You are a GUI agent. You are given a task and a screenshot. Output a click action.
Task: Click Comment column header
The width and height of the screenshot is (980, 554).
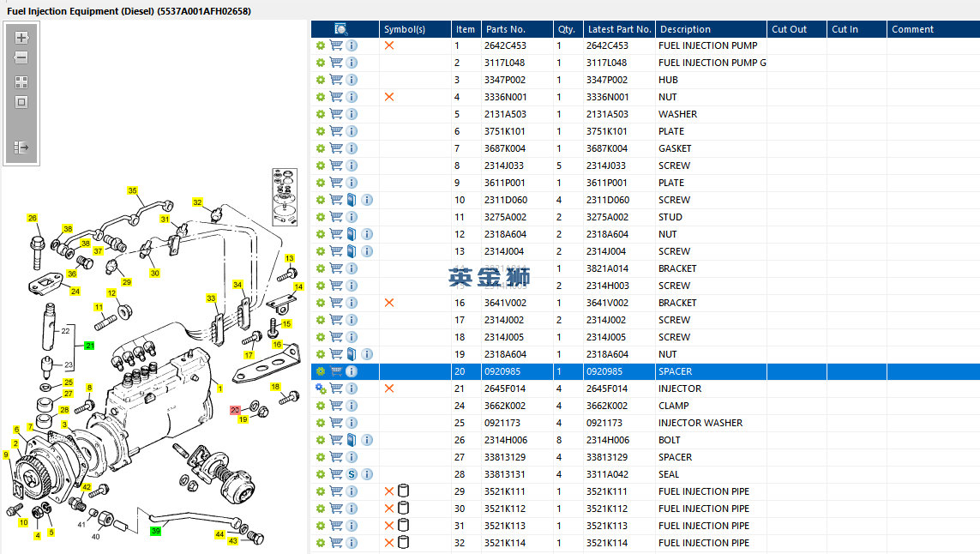[933, 29]
